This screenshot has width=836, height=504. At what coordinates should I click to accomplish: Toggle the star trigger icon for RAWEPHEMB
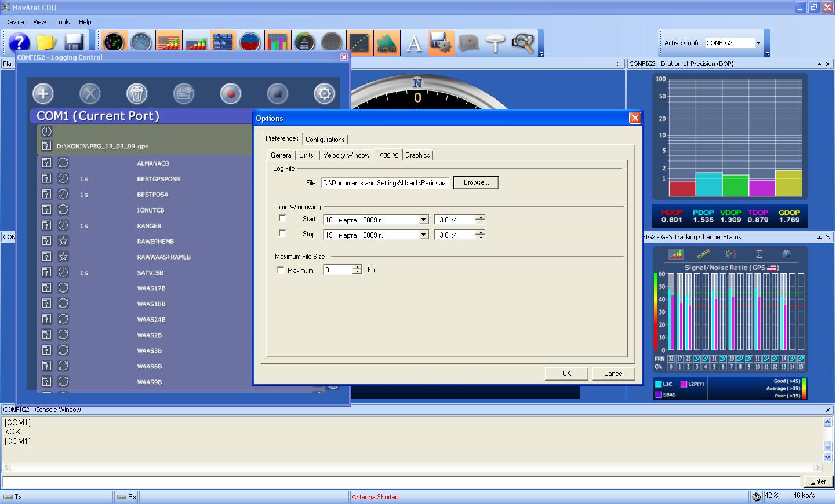(x=63, y=241)
